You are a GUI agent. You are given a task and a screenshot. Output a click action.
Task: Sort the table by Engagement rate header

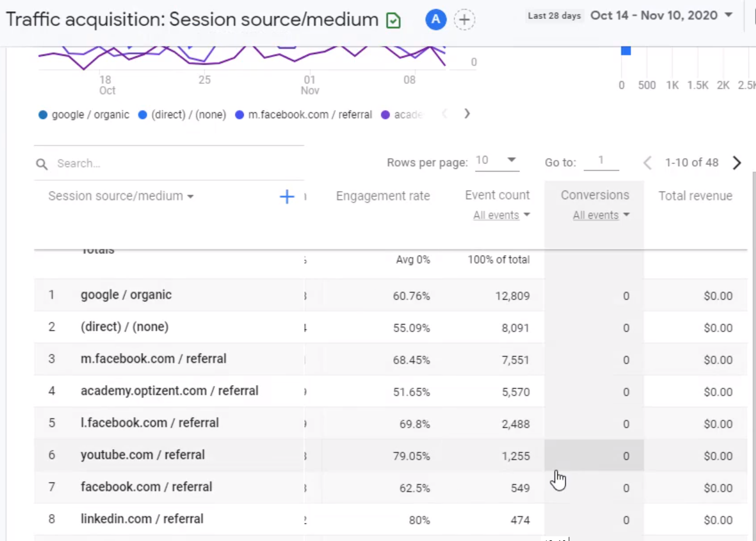383,196
